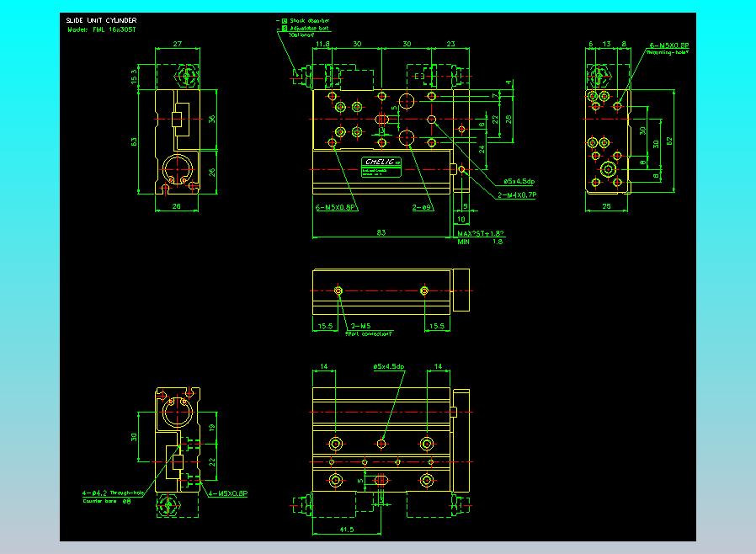This screenshot has width=756, height=554.
Task: Select the "Counter bore ø8" note
Action: tap(107, 501)
